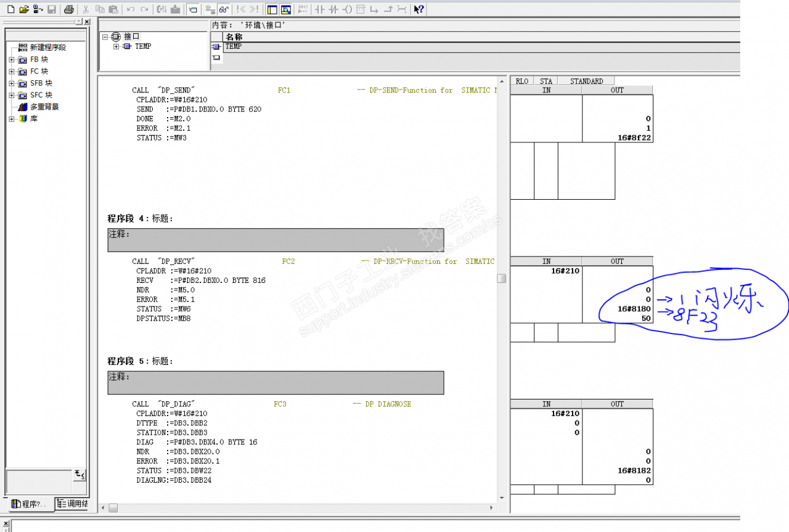The image size is (789, 532).
Task: Click the 程序段 4 network title
Action: [140, 218]
